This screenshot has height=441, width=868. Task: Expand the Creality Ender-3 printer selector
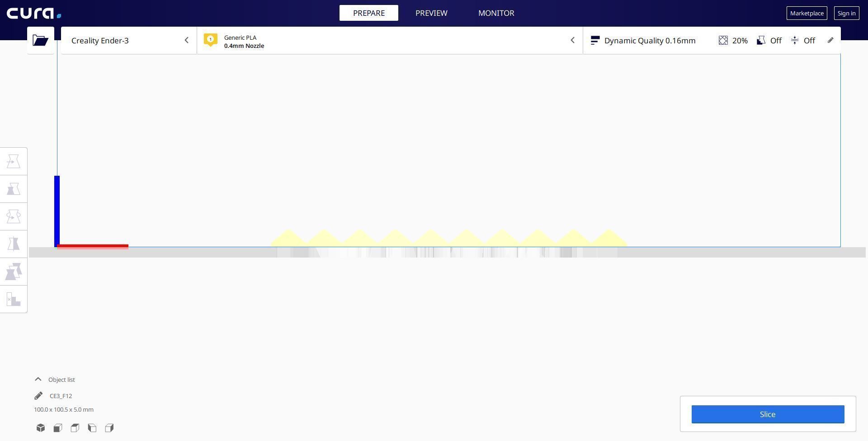pos(129,40)
